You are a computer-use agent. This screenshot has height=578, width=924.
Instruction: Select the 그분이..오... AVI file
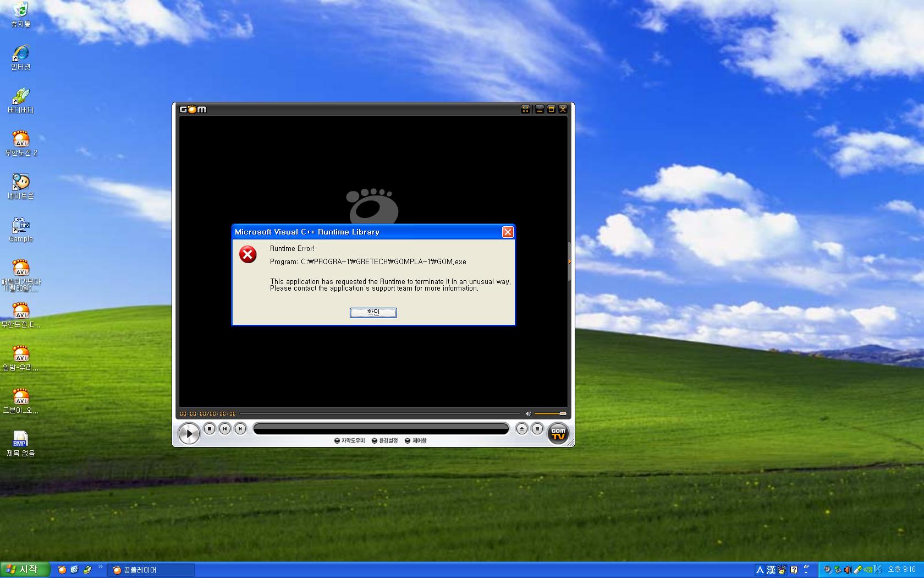click(21, 401)
